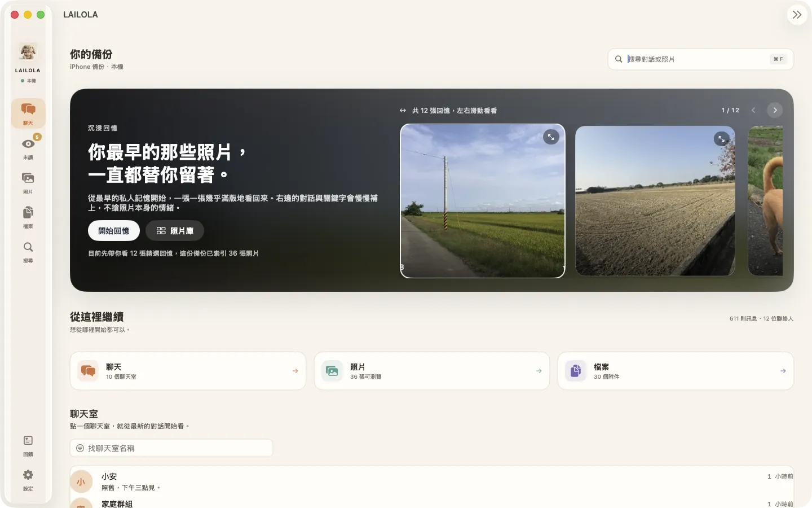The height and width of the screenshot is (508, 812).
Task: Open the 照片庫 photo library button
Action: pos(175,231)
